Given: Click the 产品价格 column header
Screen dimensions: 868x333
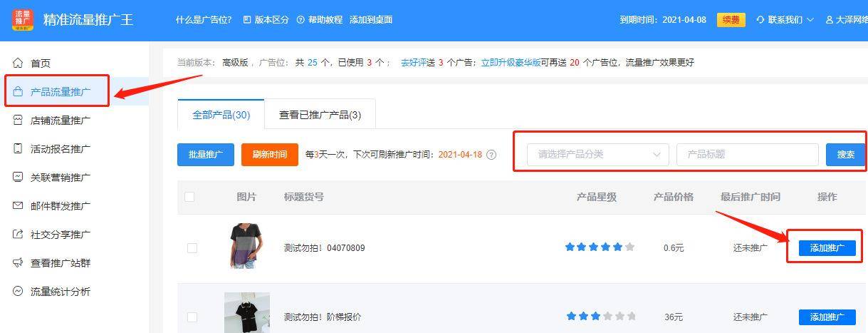Looking at the screenshot, I should point(674,197).
